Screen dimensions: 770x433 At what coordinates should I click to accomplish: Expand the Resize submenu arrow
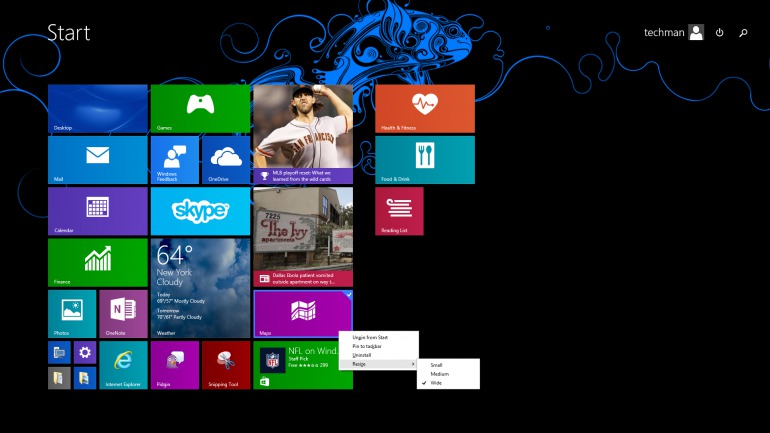[413, 364]
